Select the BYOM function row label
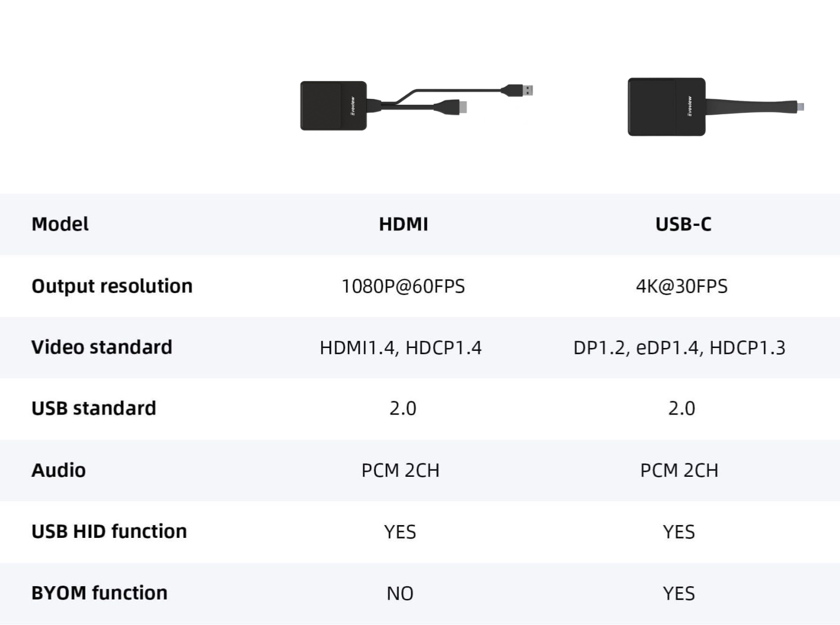Viewport: 840px width, 625px height. [99, 593]
